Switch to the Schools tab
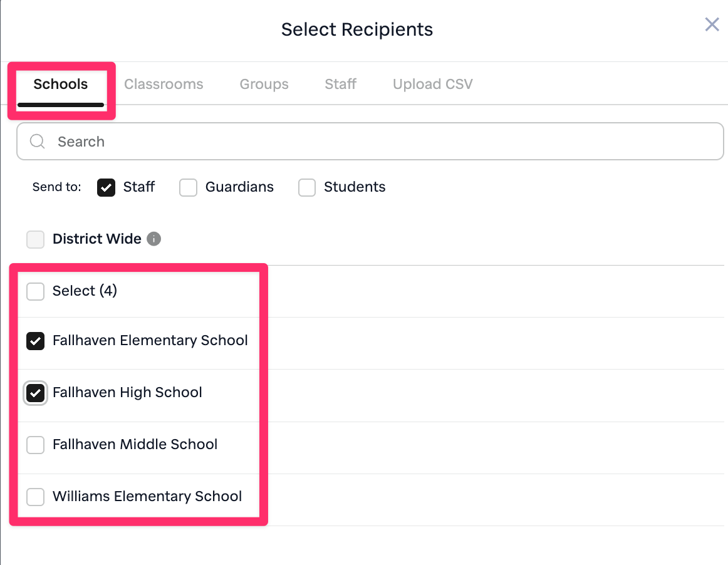 coord(61,85)
